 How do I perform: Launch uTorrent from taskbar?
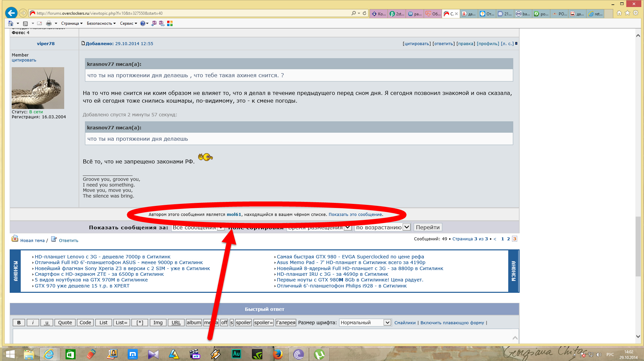tap(319, 354)
